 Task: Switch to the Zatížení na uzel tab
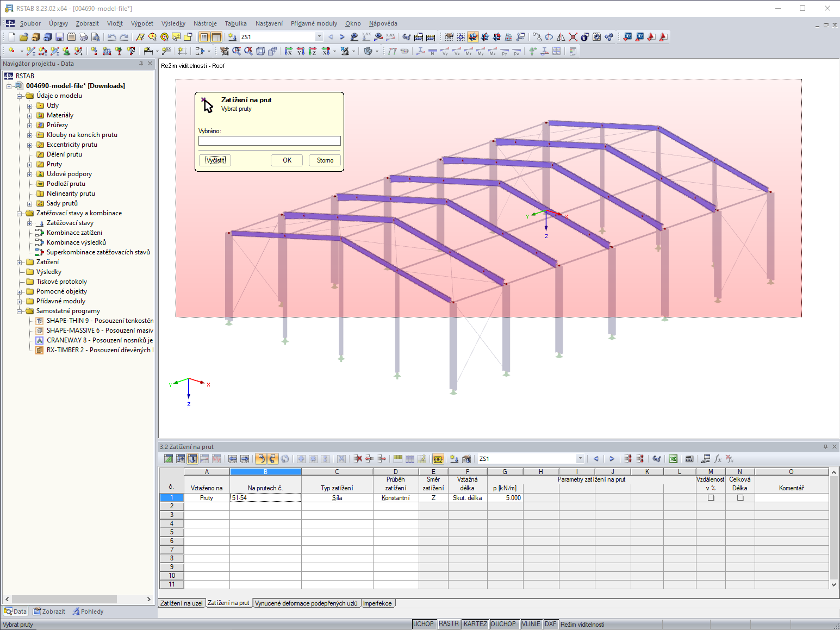pos(182,603)
